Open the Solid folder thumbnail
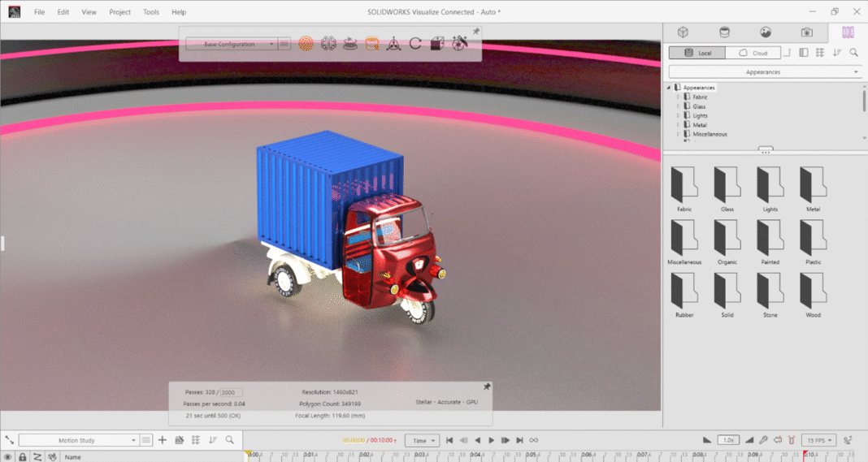868x462 pixels. 727,295
